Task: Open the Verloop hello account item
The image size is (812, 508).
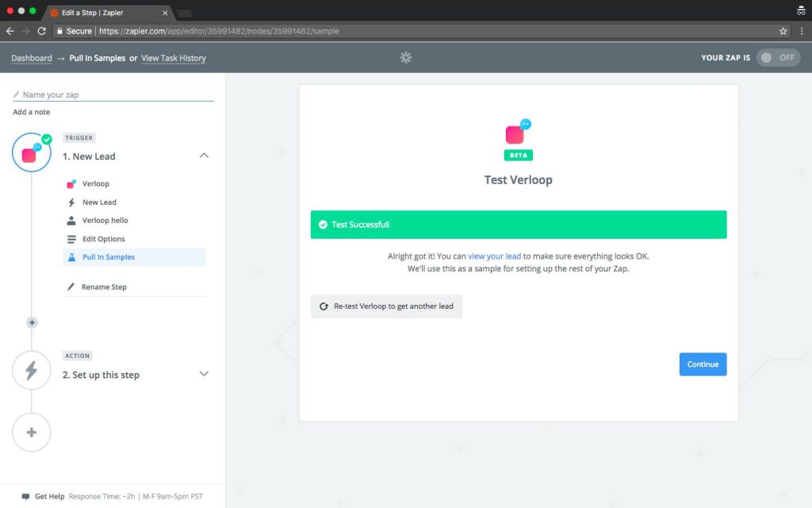Action: pos(105,221)
